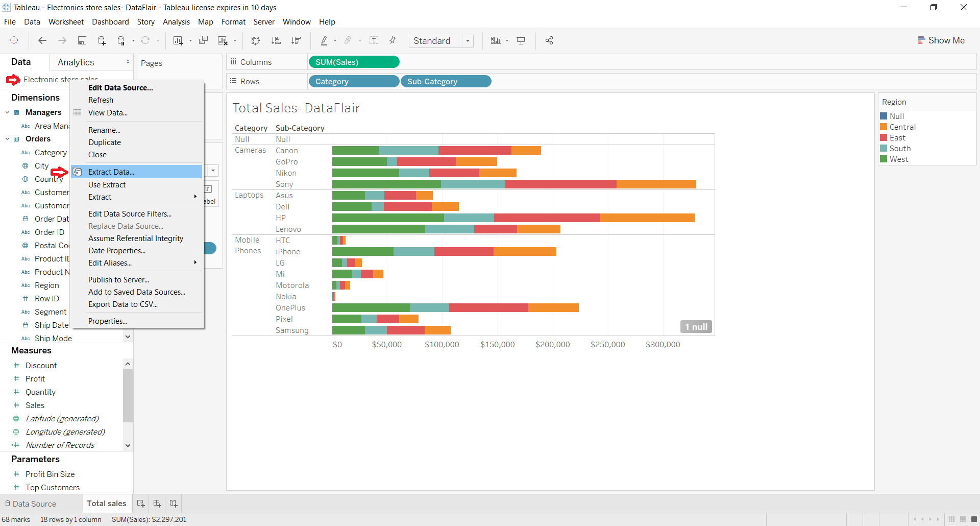Open dropdown arrow next to clear sheet
This screenshot has width=980, height=526.
coord(235,41)
